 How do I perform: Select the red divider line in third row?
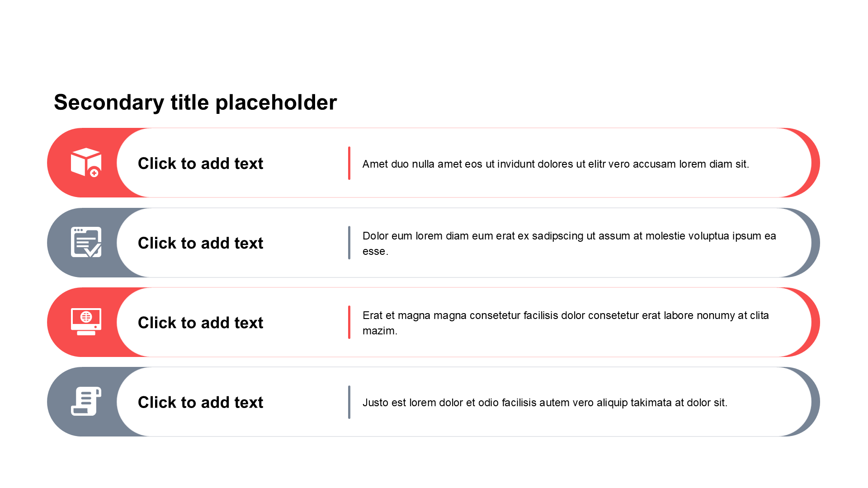click(349, 322)
